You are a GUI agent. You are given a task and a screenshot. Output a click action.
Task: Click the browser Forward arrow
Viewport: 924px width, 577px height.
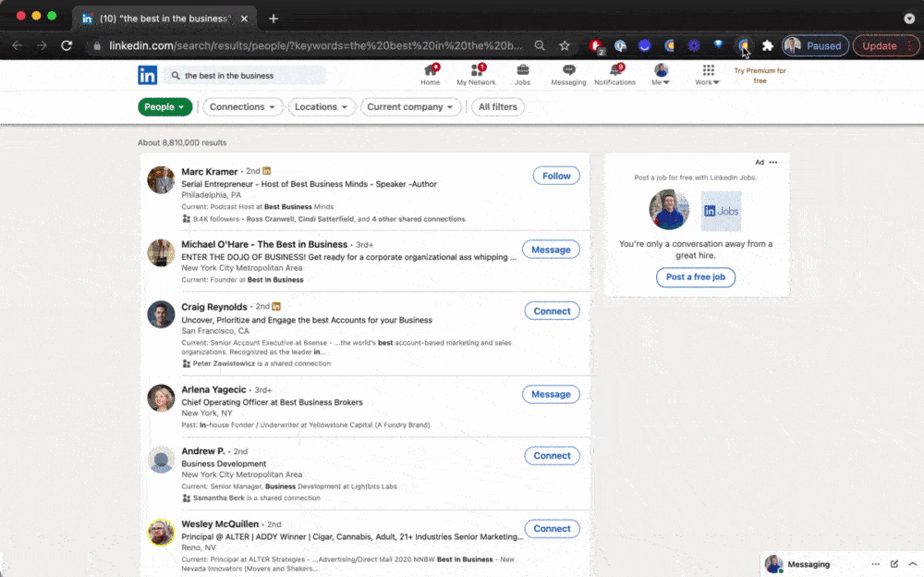[x=42, y=45]
